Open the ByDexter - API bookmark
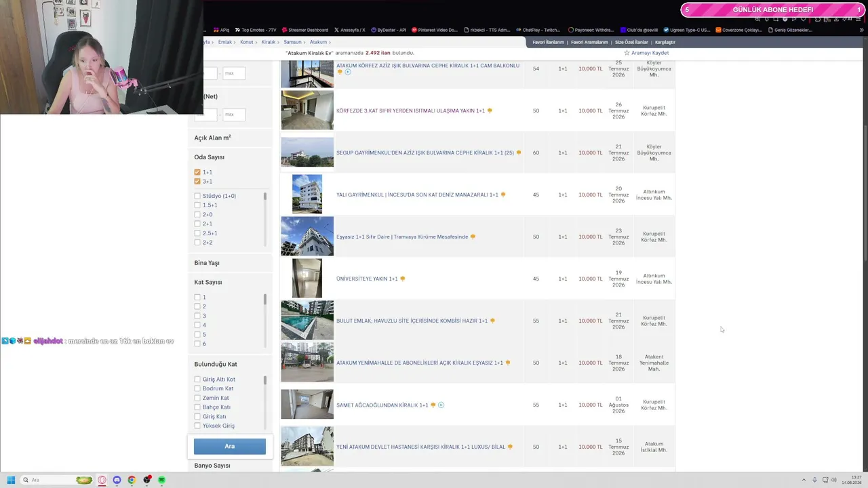 389,30
